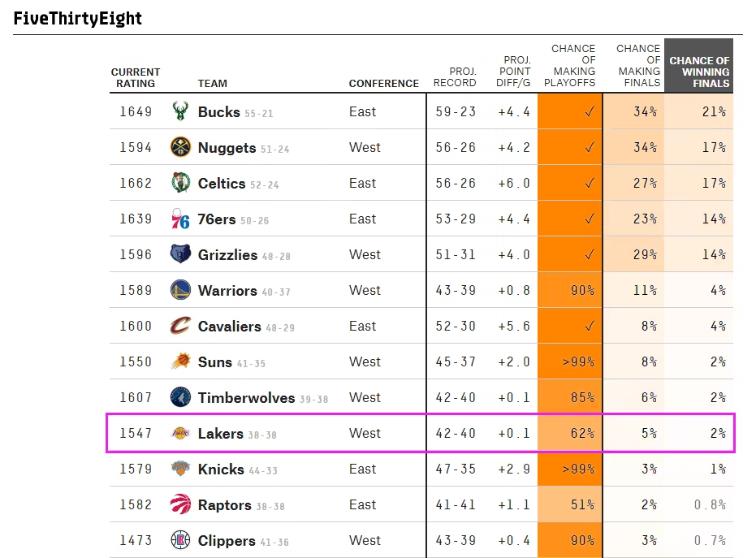The height and width of the screenshot is (558, 745).
Task: Click the Cavaliers team logo
Action: [180, 326]
